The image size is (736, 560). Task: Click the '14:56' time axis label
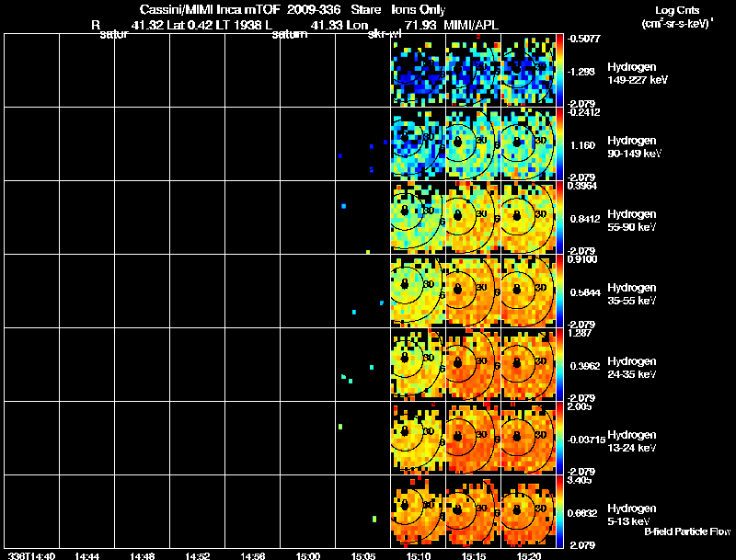(x=253, y=555)
